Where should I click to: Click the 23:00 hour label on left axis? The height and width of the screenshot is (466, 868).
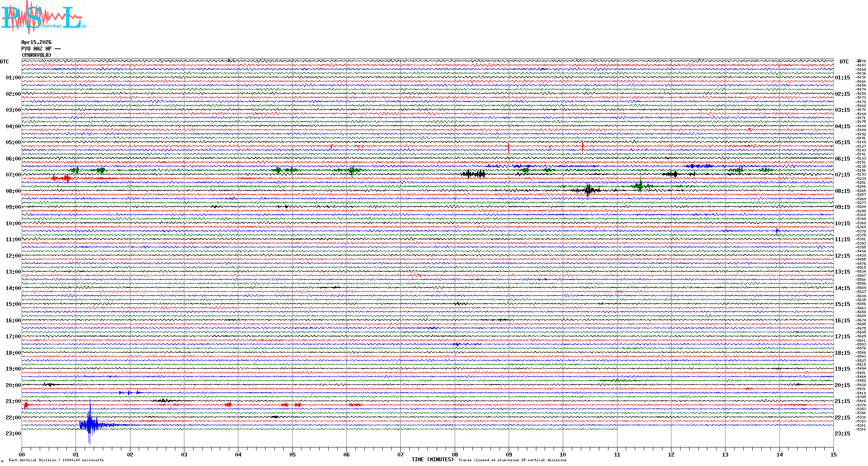click(13, 434)
